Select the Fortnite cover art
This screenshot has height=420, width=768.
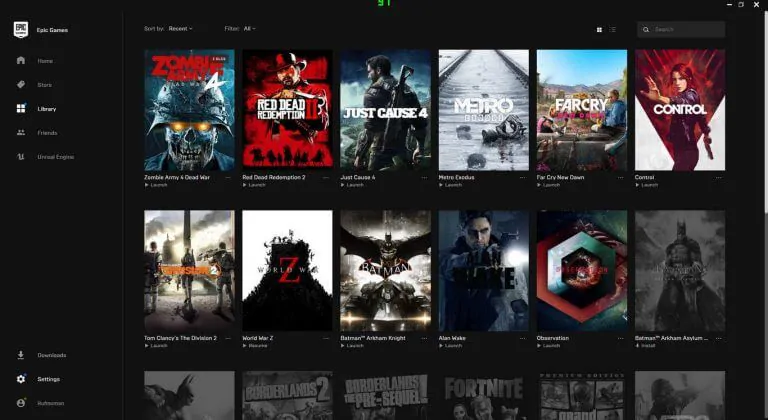[x=484, y=395]
